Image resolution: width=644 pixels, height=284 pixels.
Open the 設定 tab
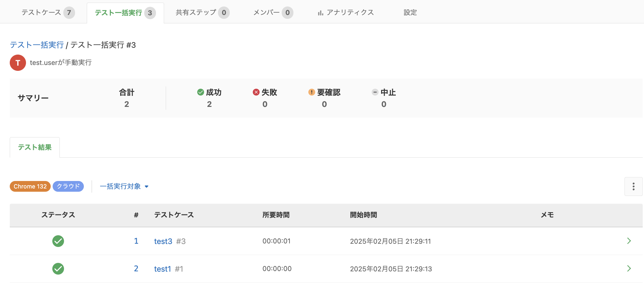(410, 13)
